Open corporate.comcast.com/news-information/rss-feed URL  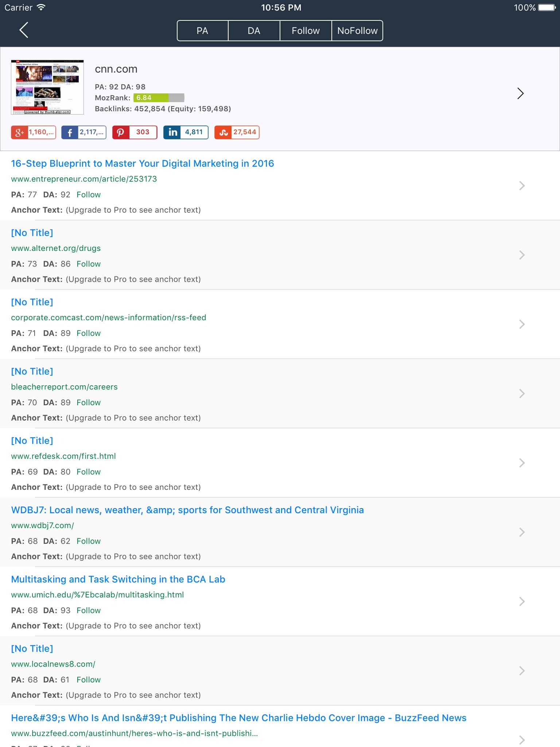coord(109,318)
